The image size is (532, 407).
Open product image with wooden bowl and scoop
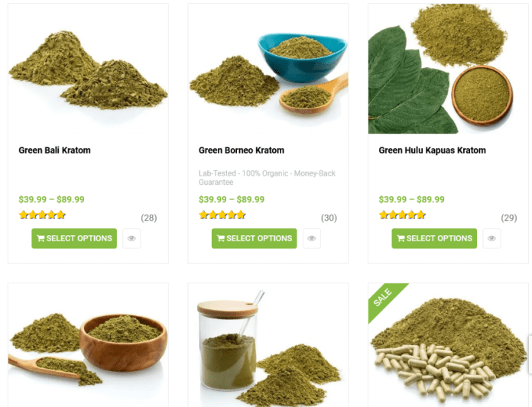[x=88, y=345]
